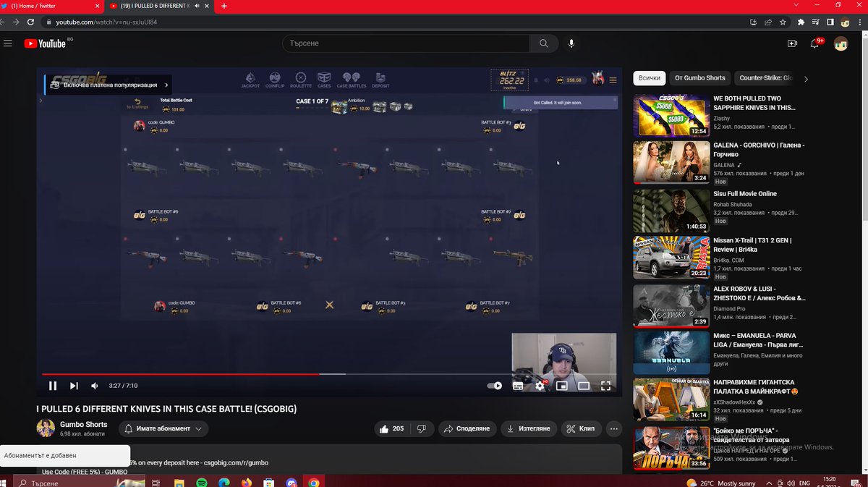
Task: Open the Микс – EMANUELA playlist thumbnail
Action: (671, 353)
